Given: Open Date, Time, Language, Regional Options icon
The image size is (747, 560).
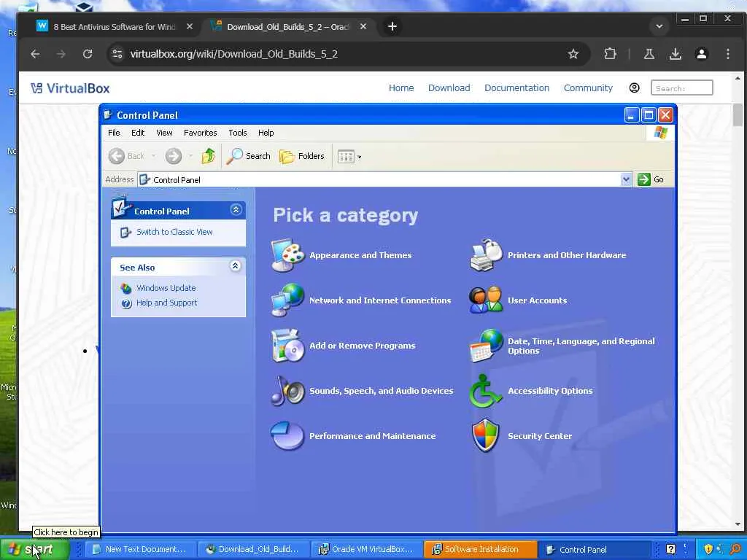Looking at the screenshot, I should pos(485,345).
